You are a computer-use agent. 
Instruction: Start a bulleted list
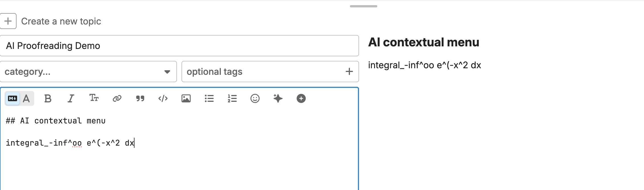209,99
